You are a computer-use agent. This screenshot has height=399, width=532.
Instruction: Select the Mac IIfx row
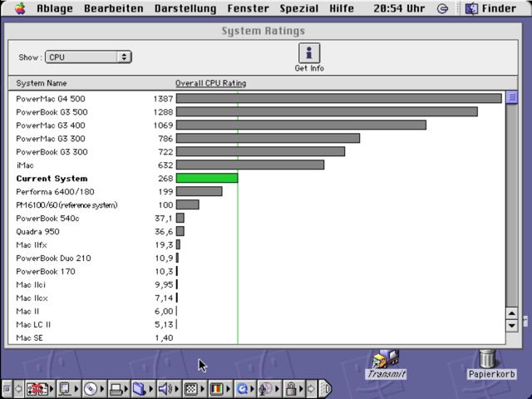(257, 244)
